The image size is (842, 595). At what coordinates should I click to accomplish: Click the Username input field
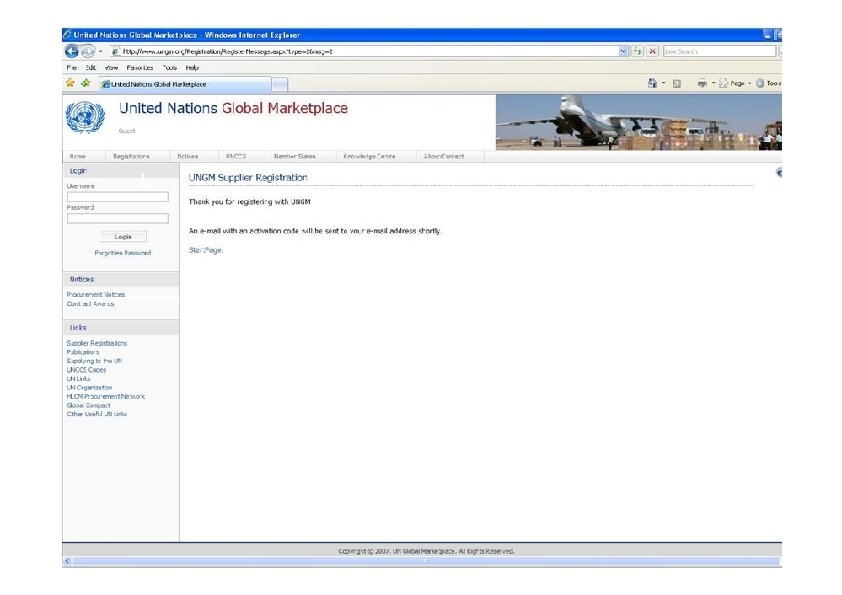pyautogui.click(x=118, y=197)
